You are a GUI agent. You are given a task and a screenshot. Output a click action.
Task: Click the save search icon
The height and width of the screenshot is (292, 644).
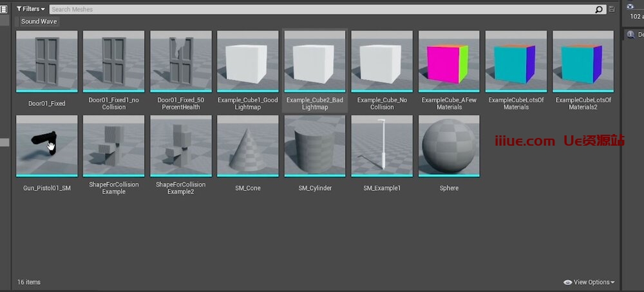tap(611, 10)
